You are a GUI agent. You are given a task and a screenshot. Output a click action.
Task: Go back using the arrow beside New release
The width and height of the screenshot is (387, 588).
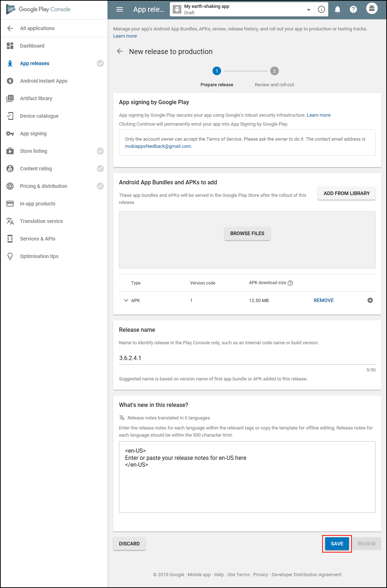[120, 52]
